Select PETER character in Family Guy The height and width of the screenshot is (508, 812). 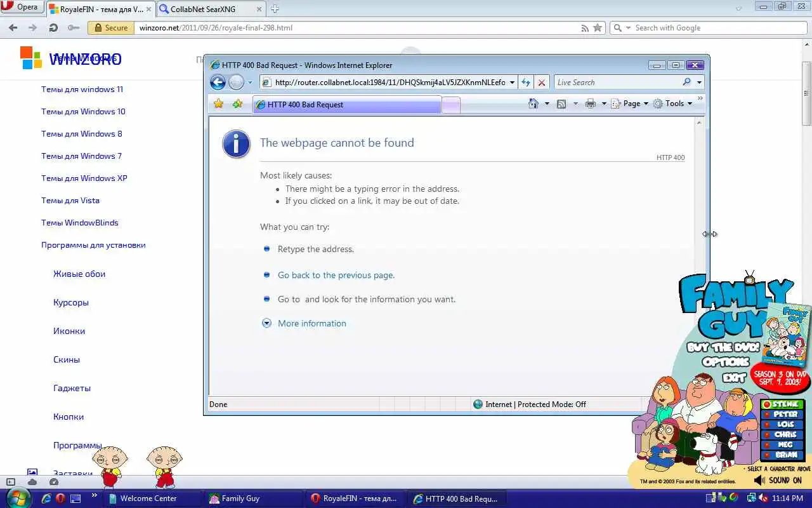point(783,415)
